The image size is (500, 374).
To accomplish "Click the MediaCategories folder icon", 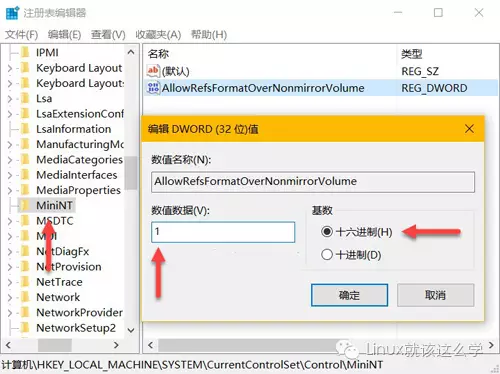I will (x=25, y=160).
